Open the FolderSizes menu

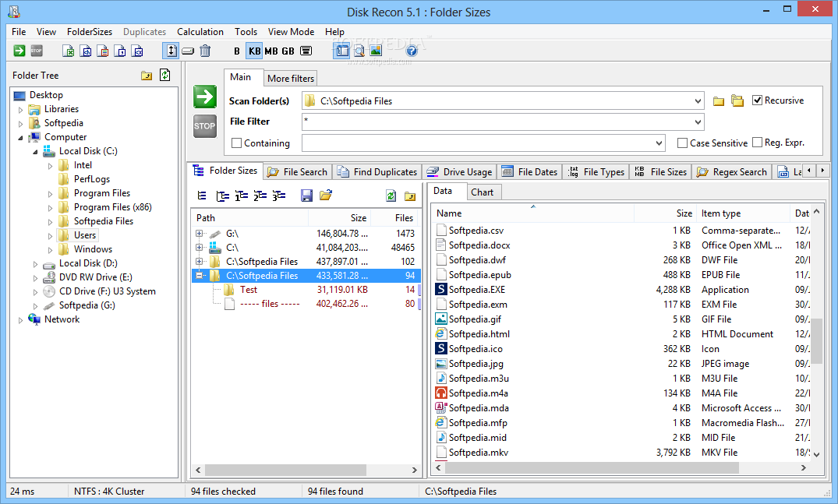coord(89,32)
